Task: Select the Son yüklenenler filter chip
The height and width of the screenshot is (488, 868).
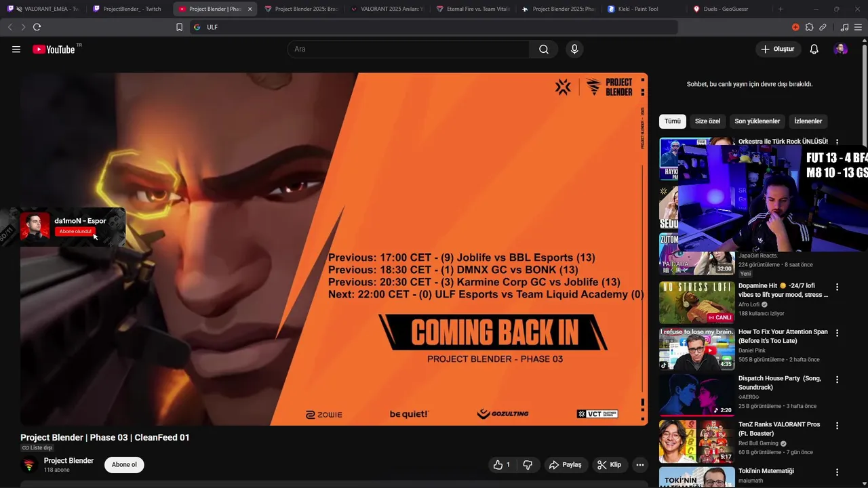Action: tap(757, 121)
